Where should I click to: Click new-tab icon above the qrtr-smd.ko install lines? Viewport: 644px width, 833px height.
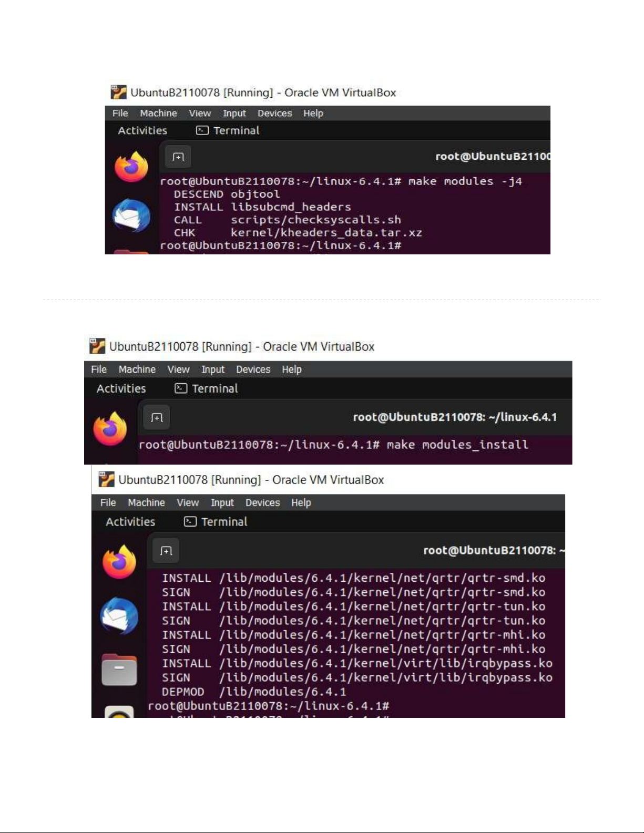pos(166,551)
